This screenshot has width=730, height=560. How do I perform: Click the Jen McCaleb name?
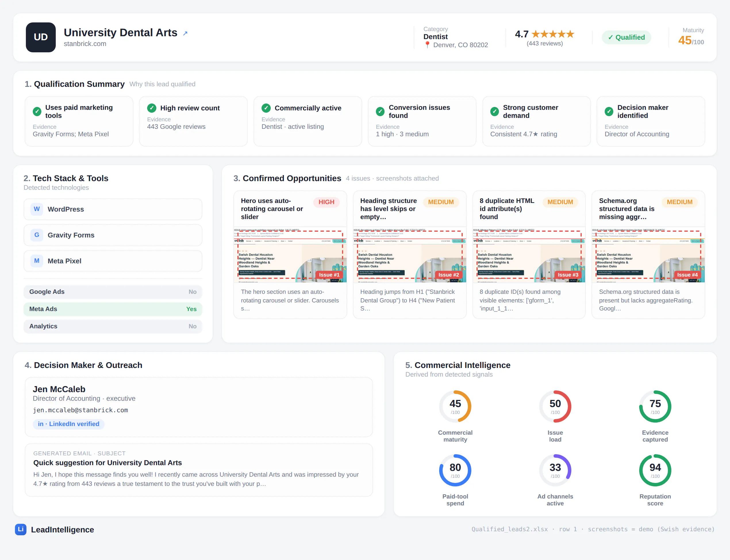pyautogui.click(x=59, y=389)
